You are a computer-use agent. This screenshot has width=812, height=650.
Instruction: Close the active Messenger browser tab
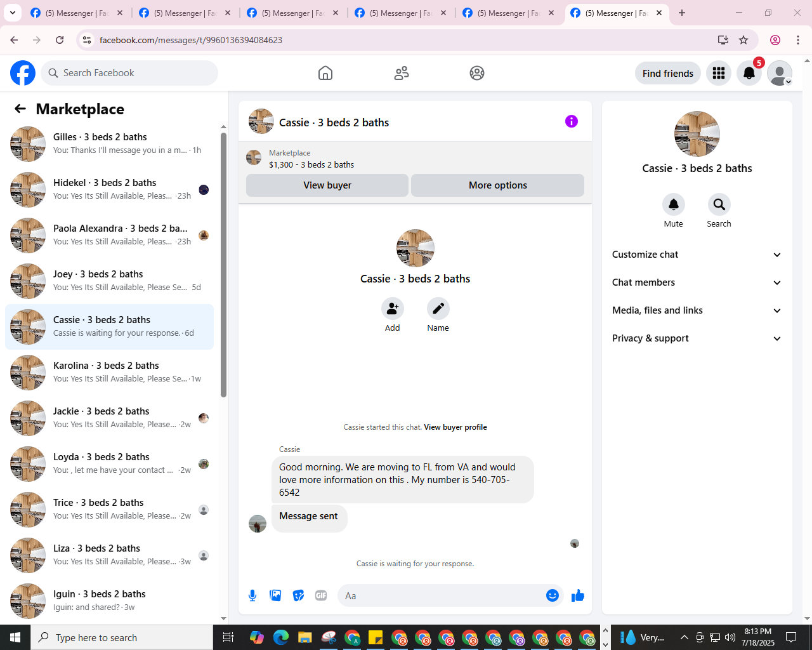[659, 13]
